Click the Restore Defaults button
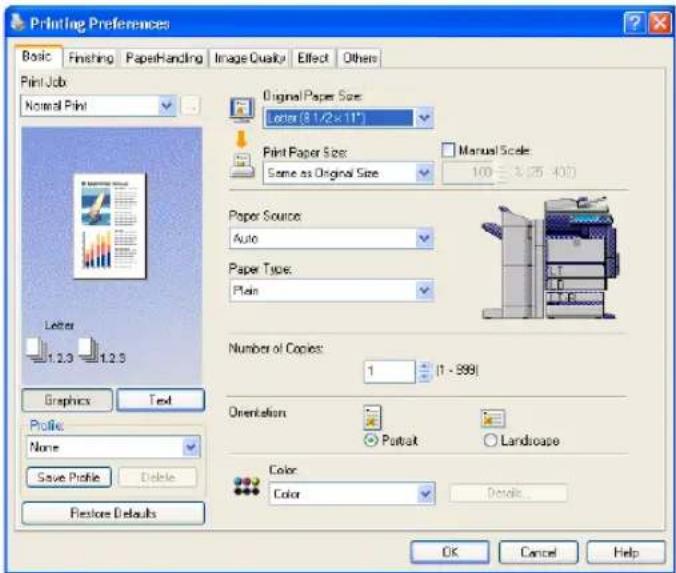 [113, 513]
